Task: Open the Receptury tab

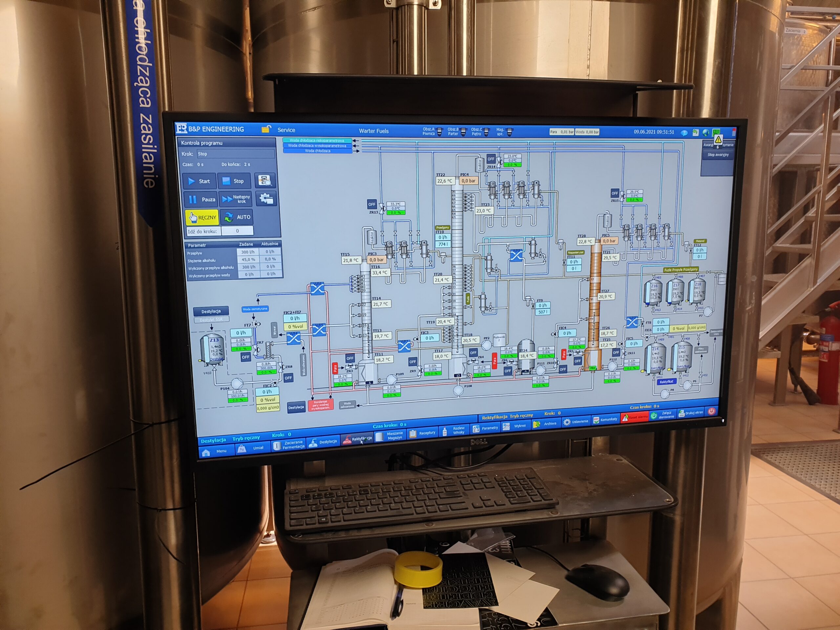Action: coord(423,433)
